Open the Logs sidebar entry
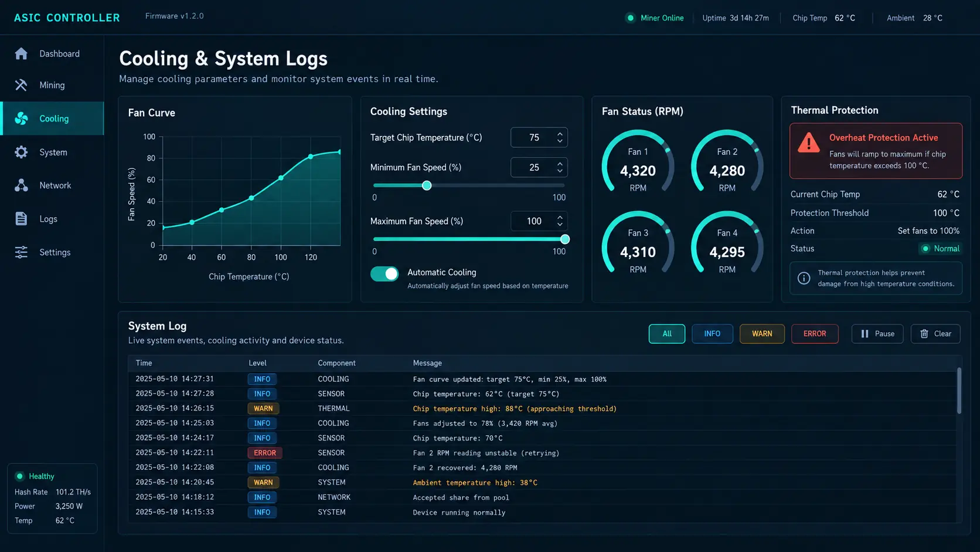Screen dimensions: 980x552 tap(52, 219)
